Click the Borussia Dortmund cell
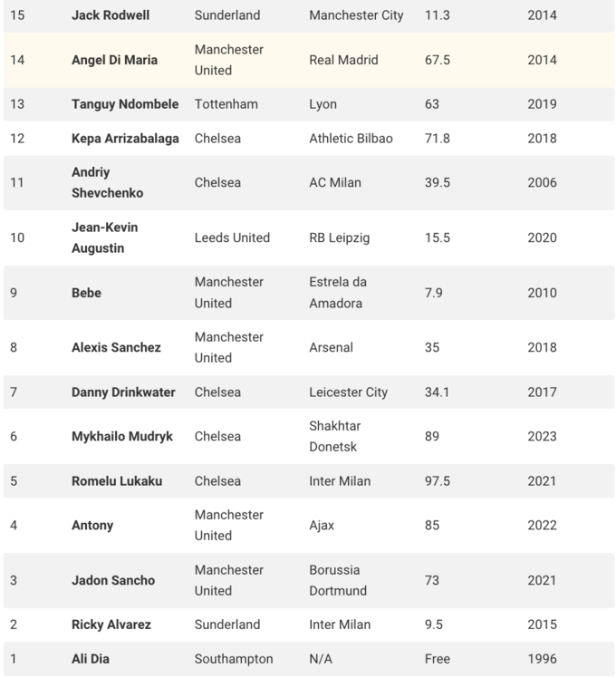The width and height of the screenshot is (616, 678). [x=338, y=580]
